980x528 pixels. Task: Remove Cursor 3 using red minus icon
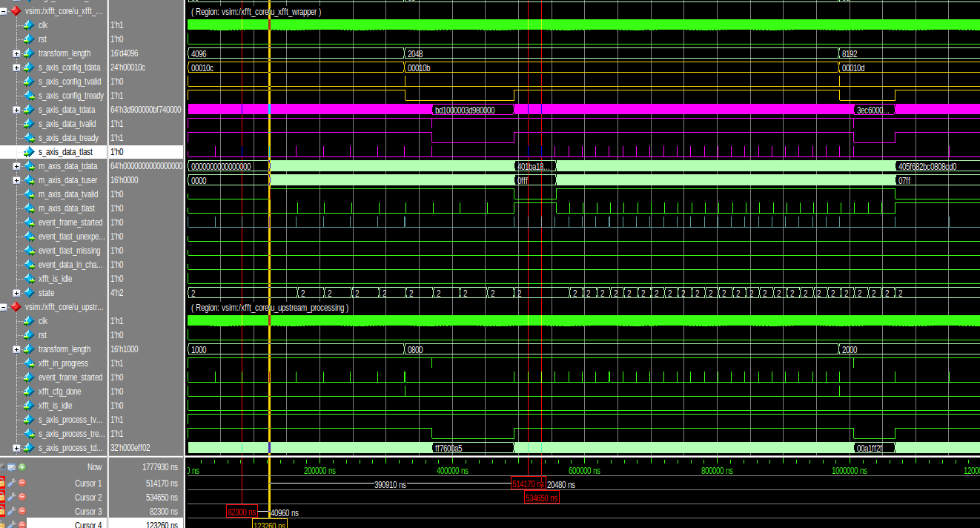coord(22,511)
